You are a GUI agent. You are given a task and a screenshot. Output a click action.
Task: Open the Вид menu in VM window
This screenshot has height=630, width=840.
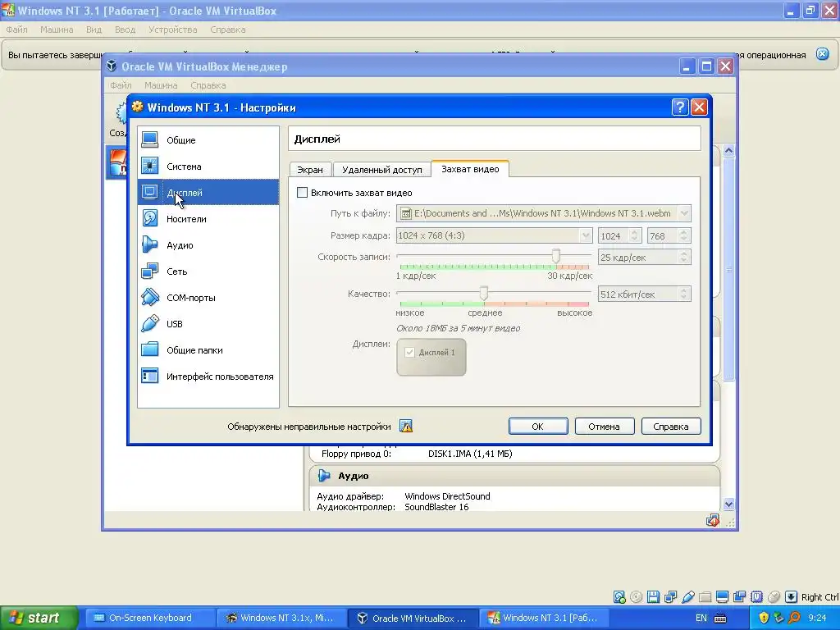click(x=94, y=30)
